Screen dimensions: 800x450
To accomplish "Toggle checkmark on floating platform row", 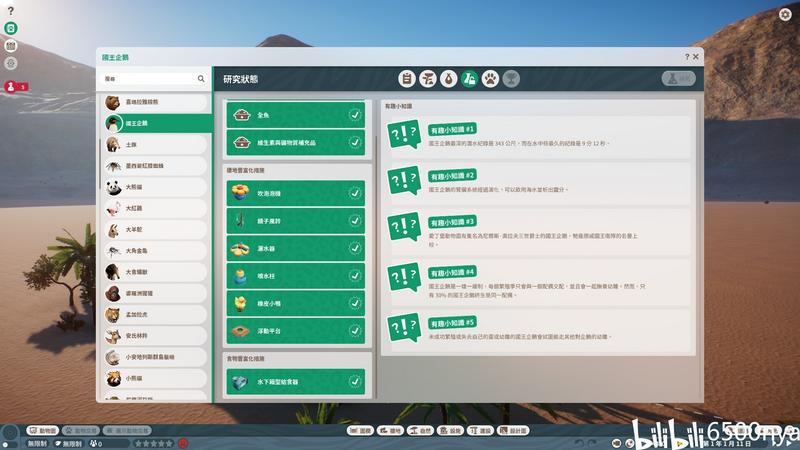I will tap(355, 331).
